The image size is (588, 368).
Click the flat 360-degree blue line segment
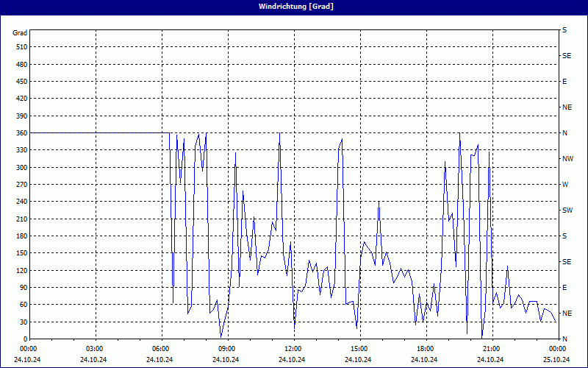(96, 132)
